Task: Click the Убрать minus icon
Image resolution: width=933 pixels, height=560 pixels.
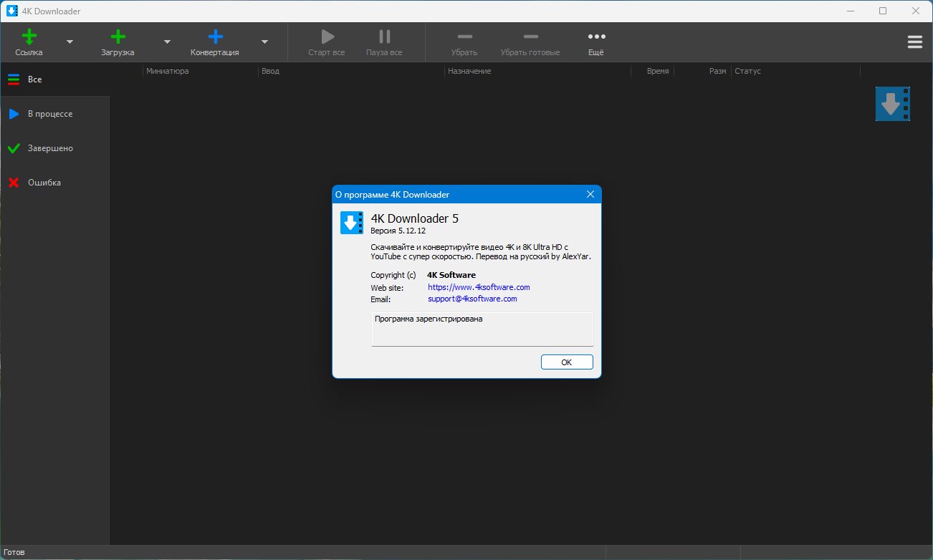Action: [464, 37]
